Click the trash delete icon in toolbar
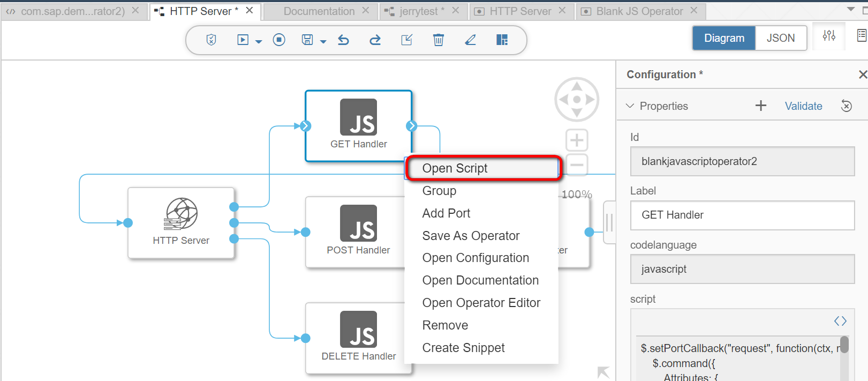The image size is (868, 381). point(439,40)
